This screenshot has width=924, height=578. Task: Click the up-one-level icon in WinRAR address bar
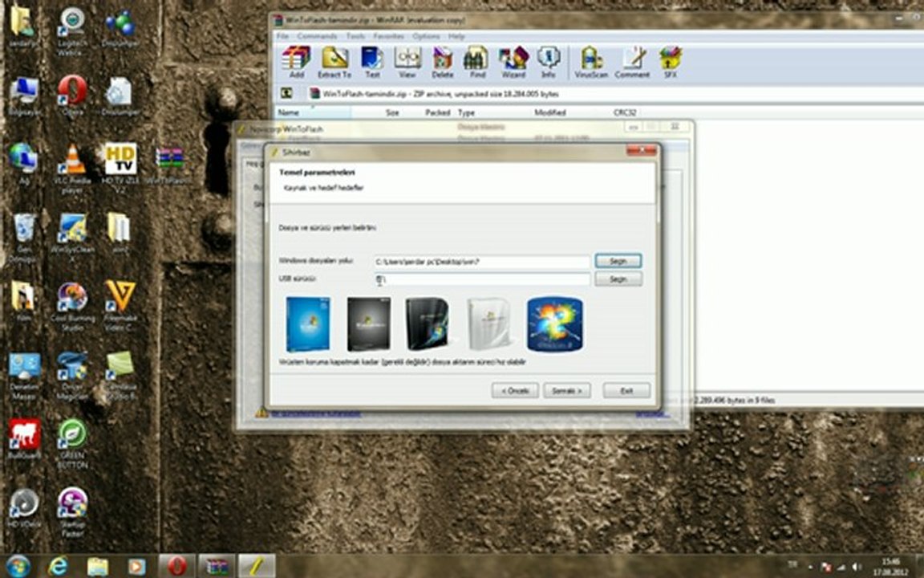(x=286, y=93)
